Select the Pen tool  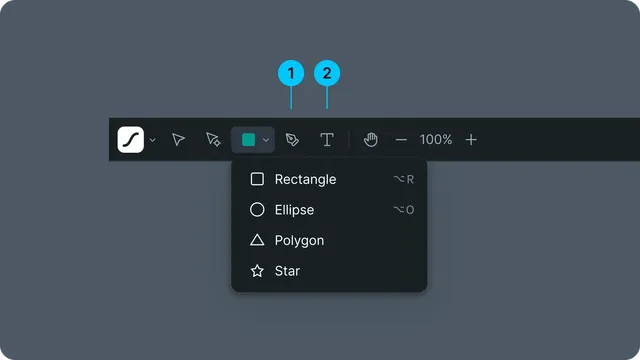(x=292, y=140)
